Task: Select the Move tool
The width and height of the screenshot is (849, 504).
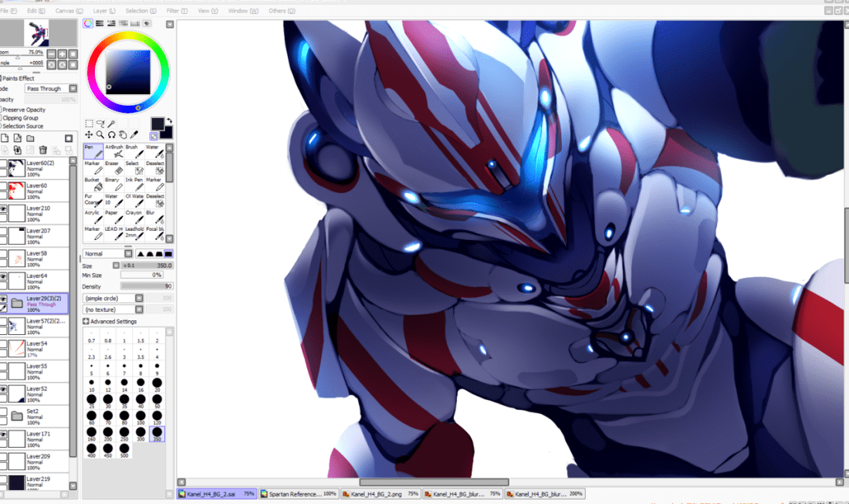Action: tap(89, 135)
